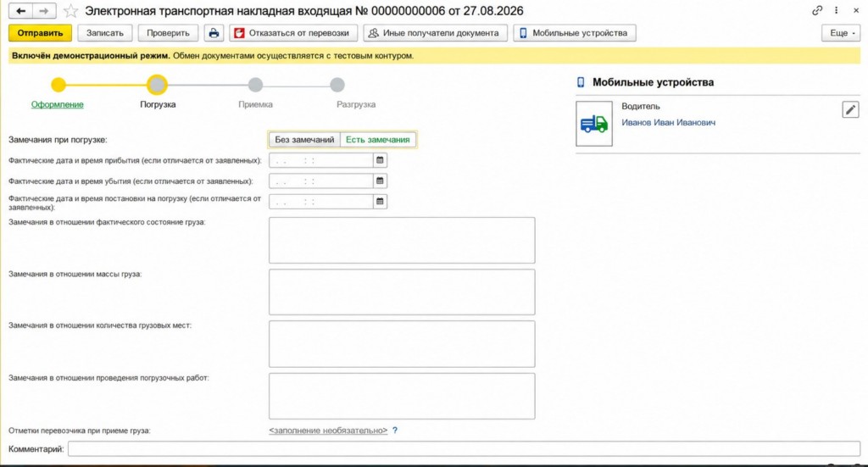Image resolution: width=868 pixels, height=467 pixels.
Task: Click the Разгрузка stage label
Action: [x=356, y=104]
